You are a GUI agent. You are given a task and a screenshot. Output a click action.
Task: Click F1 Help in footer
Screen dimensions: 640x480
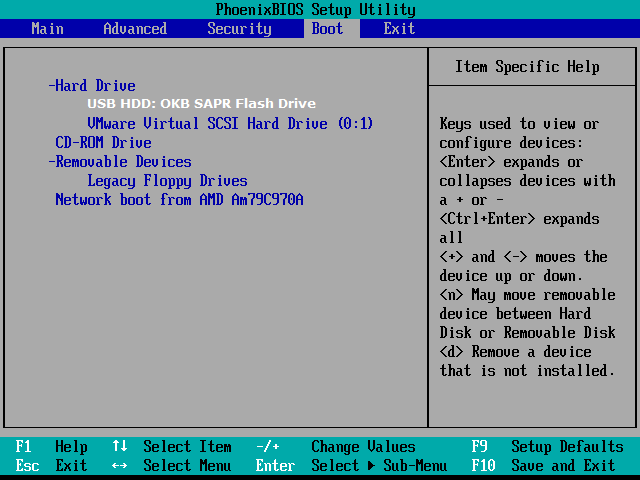click(x=51, y=447)
